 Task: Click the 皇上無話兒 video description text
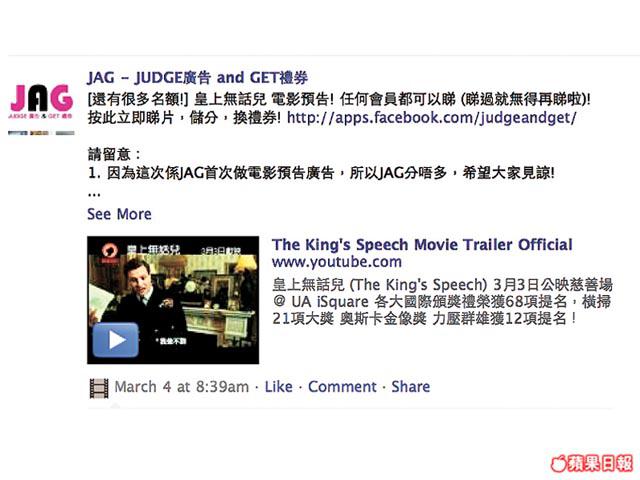[442, 302]
